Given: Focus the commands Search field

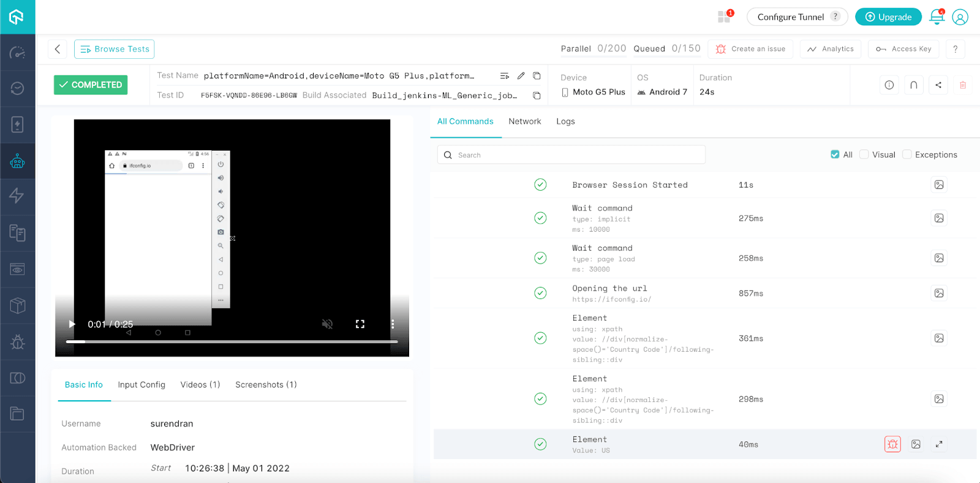Looking at the screenshot, I should tap(571, 154).
